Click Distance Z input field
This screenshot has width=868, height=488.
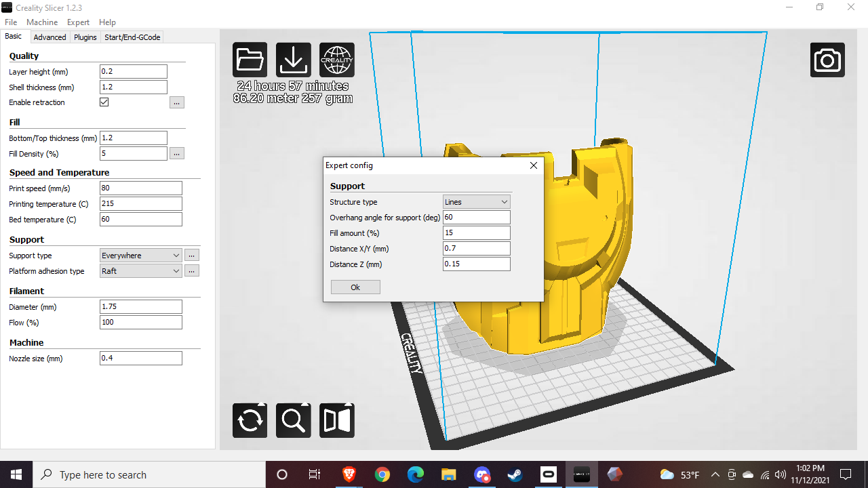pyautogui.click(x=477, y=264)
